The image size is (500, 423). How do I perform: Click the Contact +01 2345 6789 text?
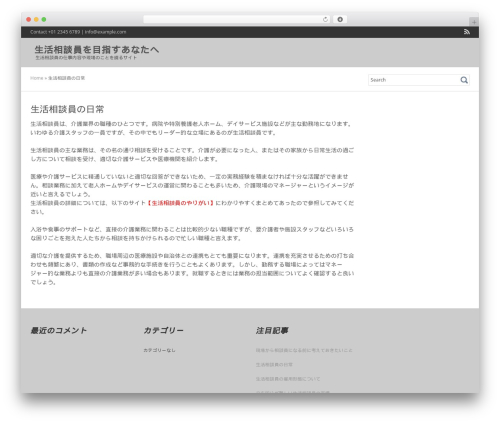pyautogui.click(x=55, y=32)
